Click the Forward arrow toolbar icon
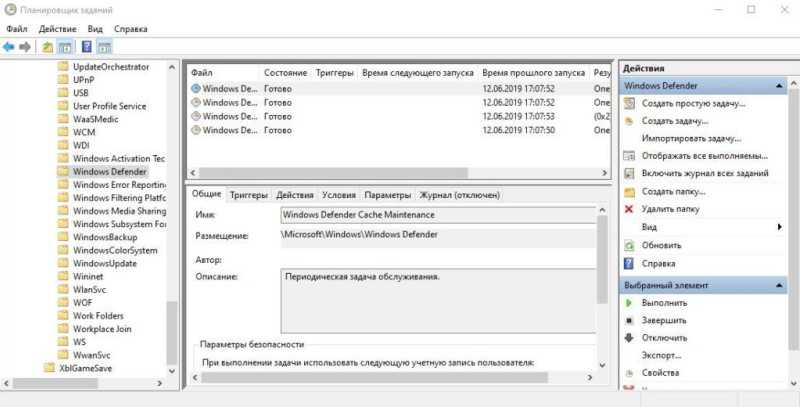800x407 pixels. point(25,47)
